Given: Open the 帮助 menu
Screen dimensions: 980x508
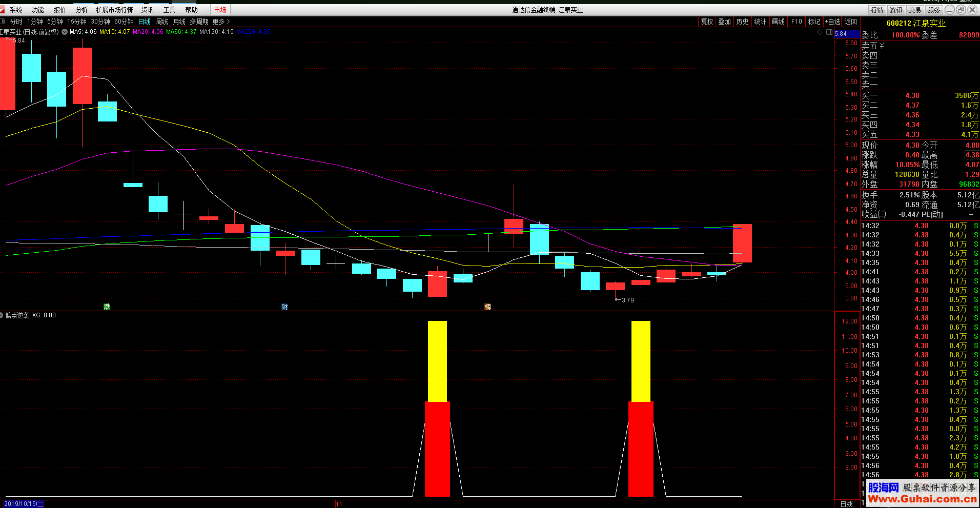Looking at the screenshot, I should pyautogui.click(x=191, y=10).
